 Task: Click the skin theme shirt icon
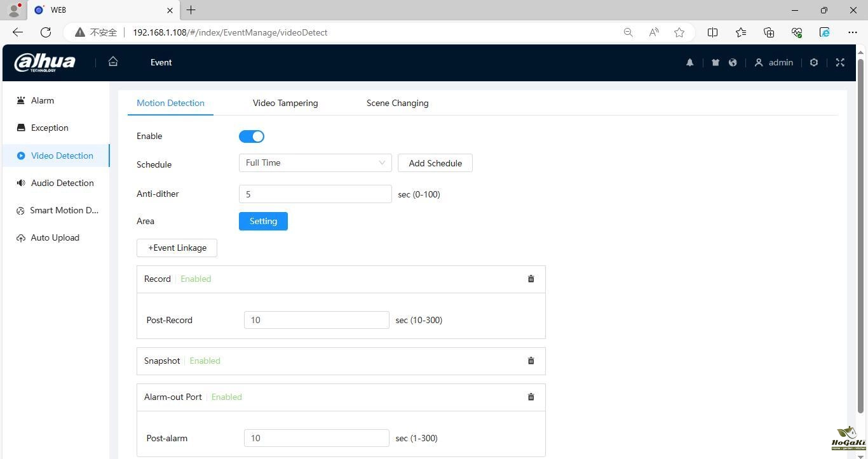[715, 62]
